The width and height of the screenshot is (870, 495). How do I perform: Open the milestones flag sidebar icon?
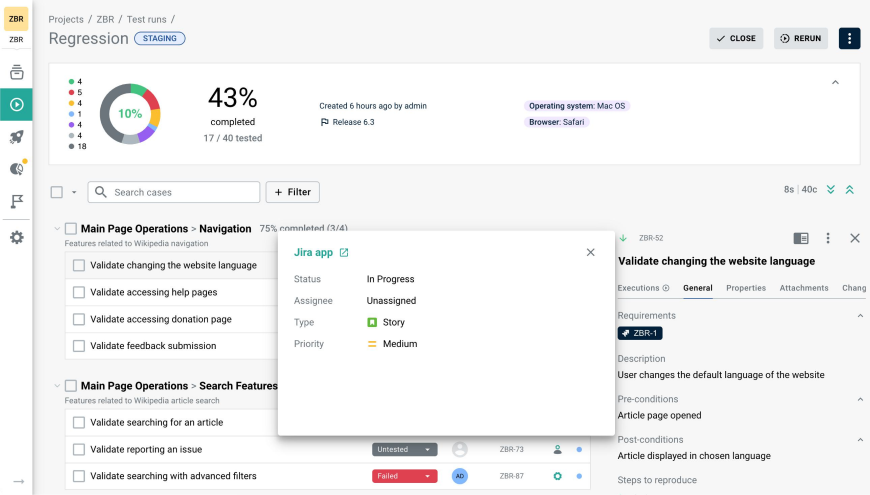pos(17,201)
